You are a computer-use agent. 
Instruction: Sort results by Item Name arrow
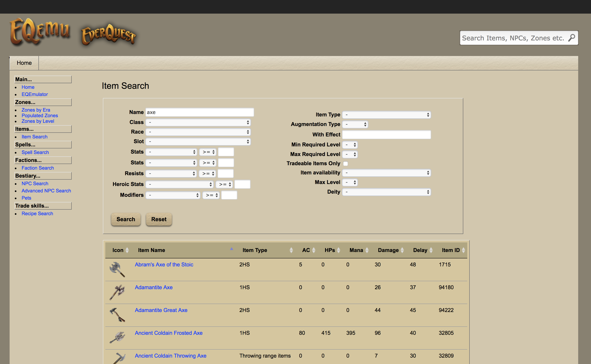tap(231, 249)
